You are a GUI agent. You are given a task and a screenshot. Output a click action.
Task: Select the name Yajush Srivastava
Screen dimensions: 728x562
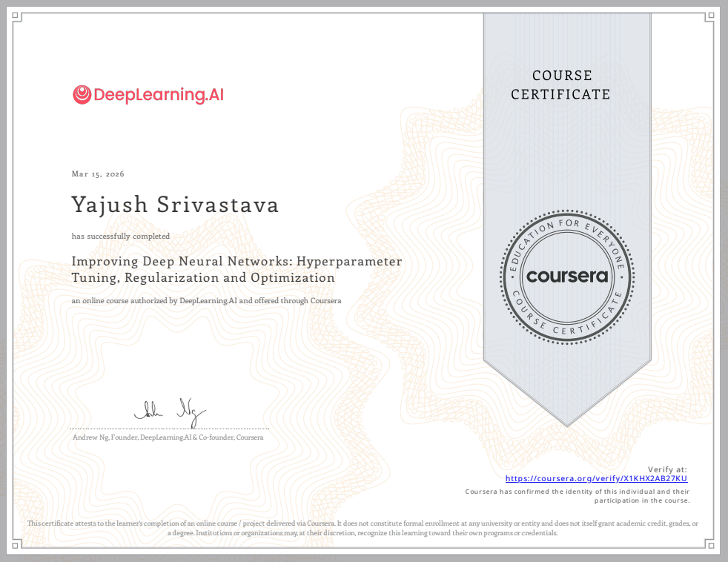tap(175, 205)
